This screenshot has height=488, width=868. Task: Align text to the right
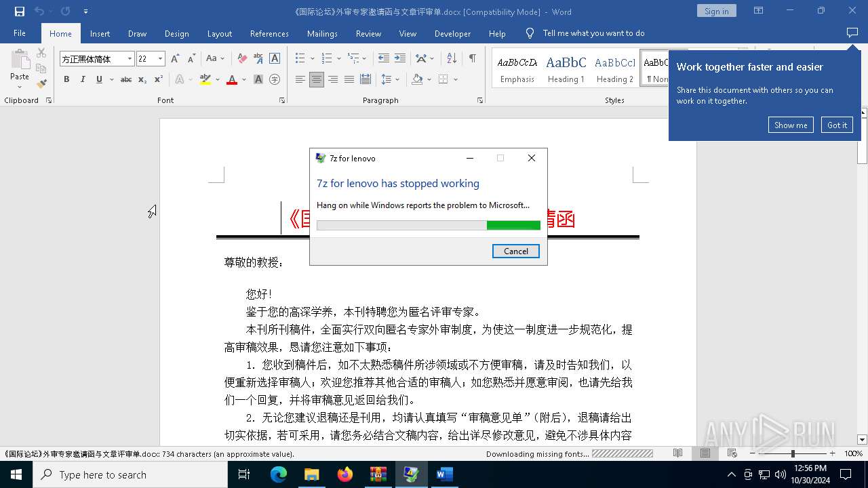click(x=333, y=79)
